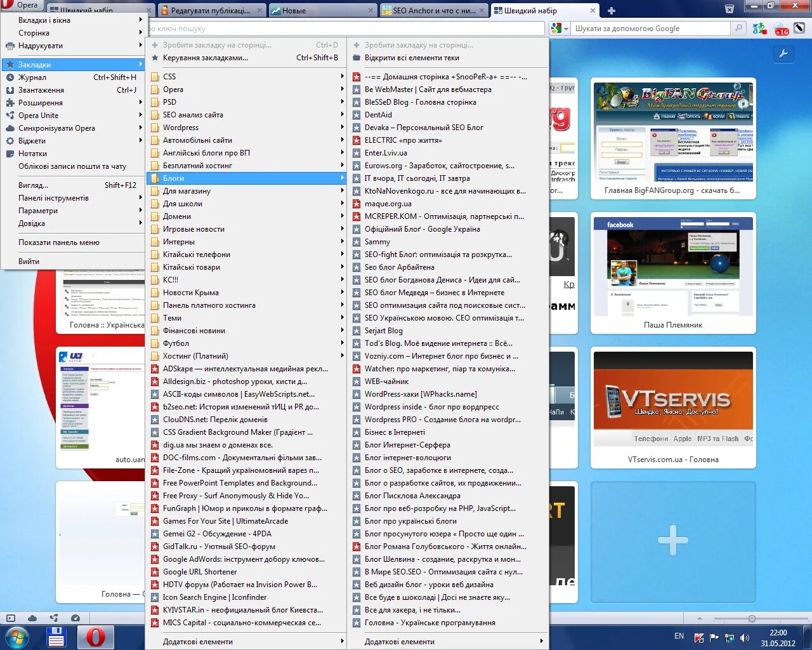
Task: Open maque.org.ua bookmark
Action: 448,204
